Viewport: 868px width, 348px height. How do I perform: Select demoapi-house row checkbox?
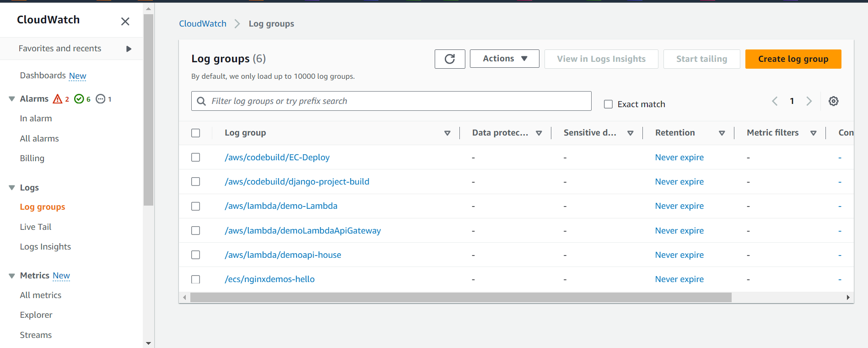pyautogui.click(x=196, y=255)
